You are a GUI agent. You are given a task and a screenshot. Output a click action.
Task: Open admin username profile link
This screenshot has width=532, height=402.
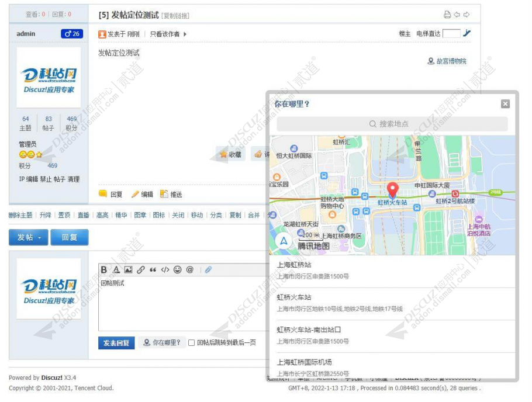pyautogui.click(x=26, y=33)
